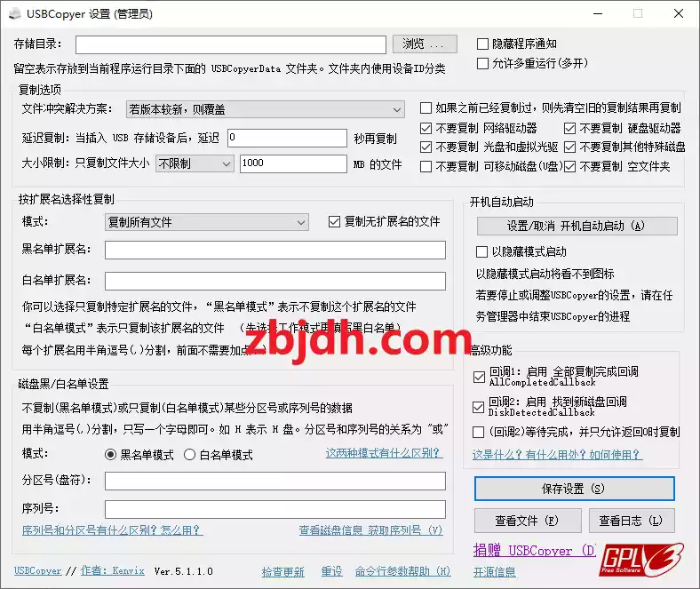Open the 模式 复制所有文件 dropdown

tap(207, 222)
